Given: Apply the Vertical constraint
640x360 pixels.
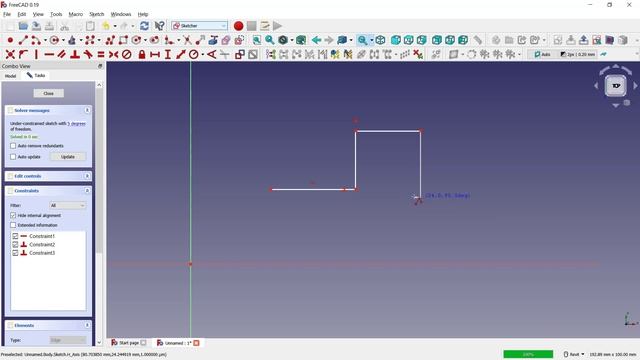Looking at the screenshot, I should click(x=36, y=54).
